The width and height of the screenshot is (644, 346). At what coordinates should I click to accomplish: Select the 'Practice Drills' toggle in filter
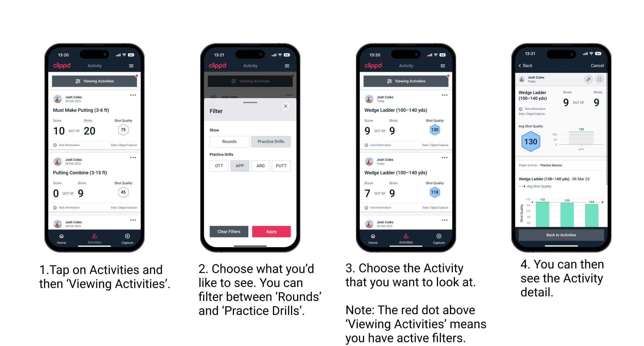(270, 142)
